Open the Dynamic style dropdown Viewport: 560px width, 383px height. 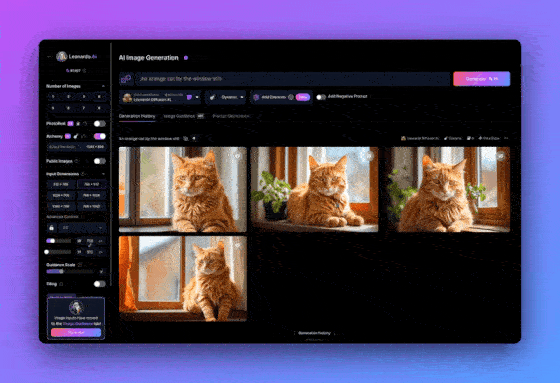point(226,97)
